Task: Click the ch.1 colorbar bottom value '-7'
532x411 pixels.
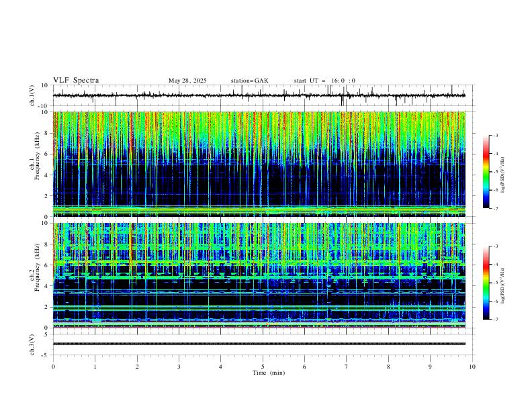Action: (x=496, y=208)
